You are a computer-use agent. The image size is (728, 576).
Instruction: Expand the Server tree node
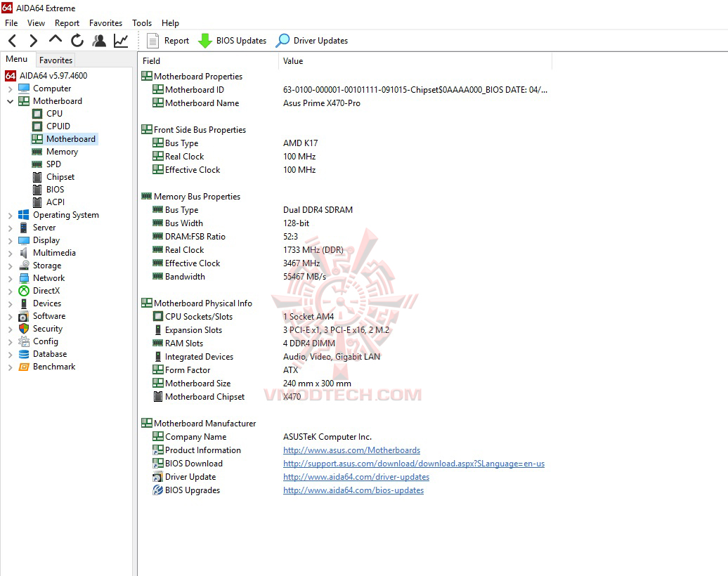click(x=11, y=228)
